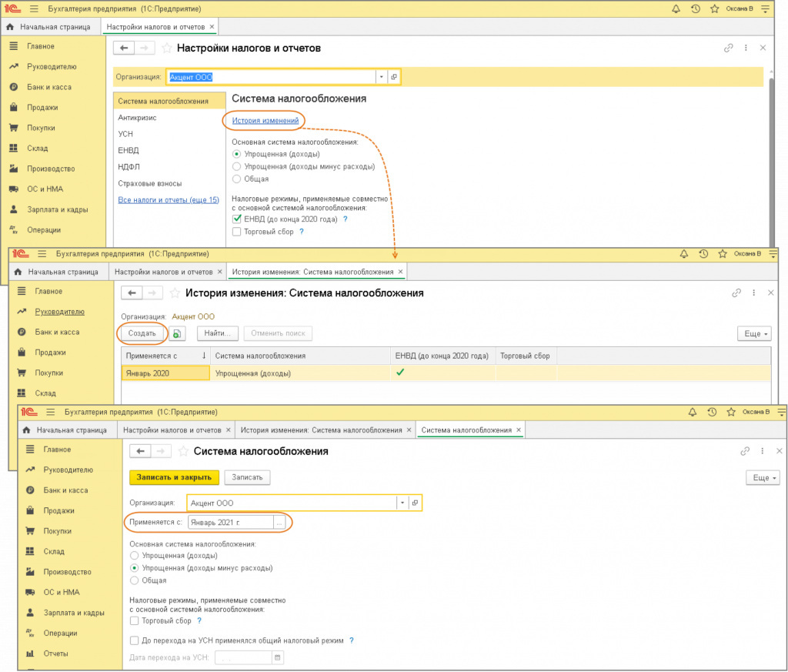Open help question mark beside ЕНВД checkbox

click(x=346, y=219)
